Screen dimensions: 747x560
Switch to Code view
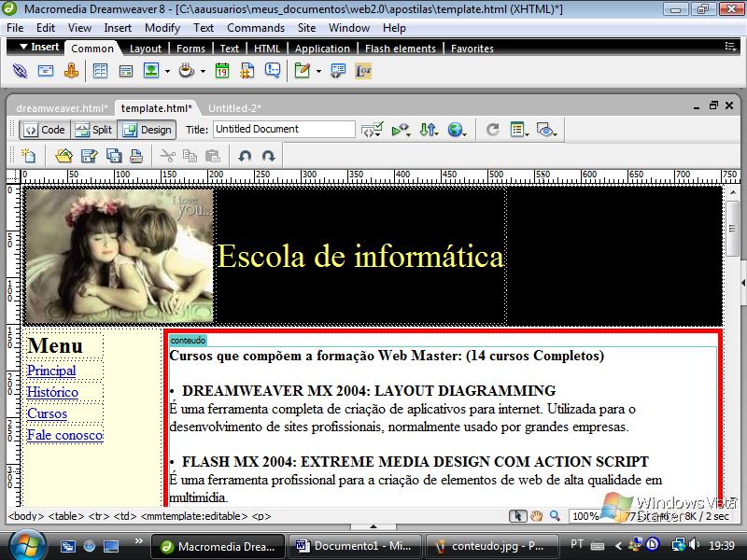click(x=44, y=130)
